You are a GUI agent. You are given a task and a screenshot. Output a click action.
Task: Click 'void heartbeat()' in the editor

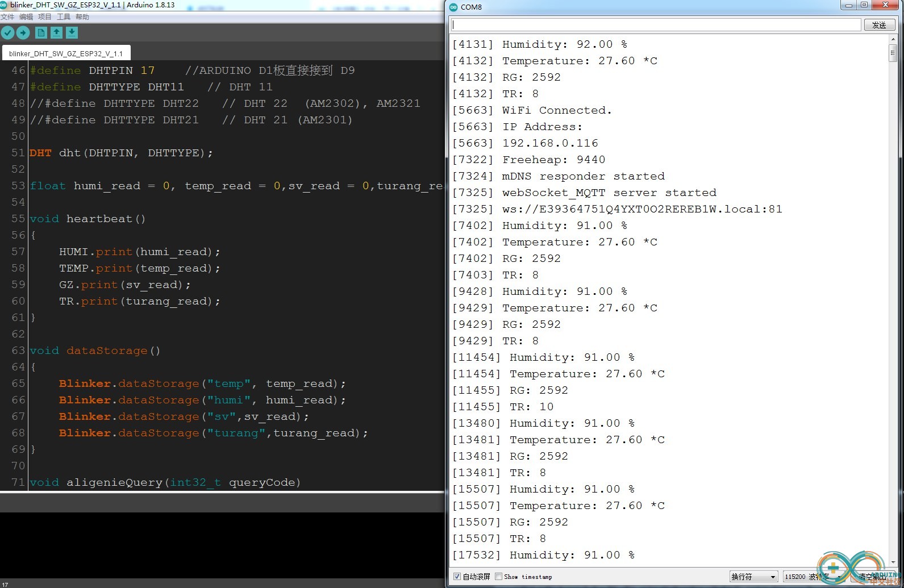coord(88,219)
